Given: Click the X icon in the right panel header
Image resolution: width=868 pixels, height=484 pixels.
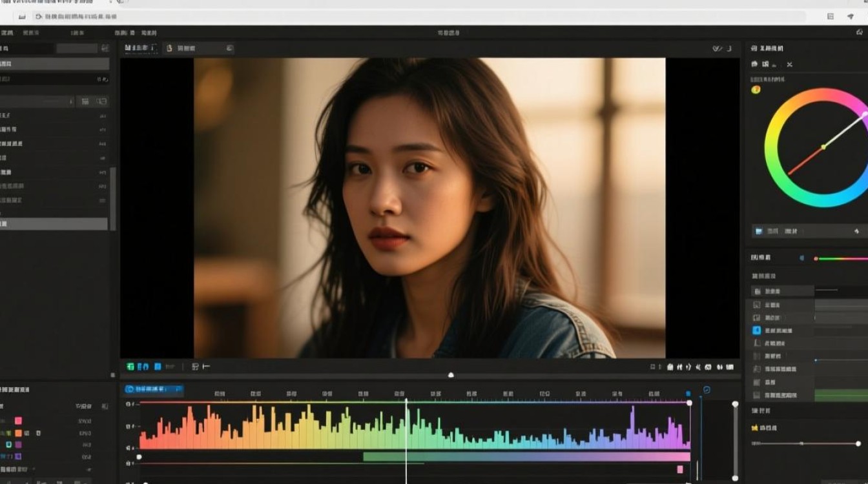Looking at the screenshot, I should point(789,65).
